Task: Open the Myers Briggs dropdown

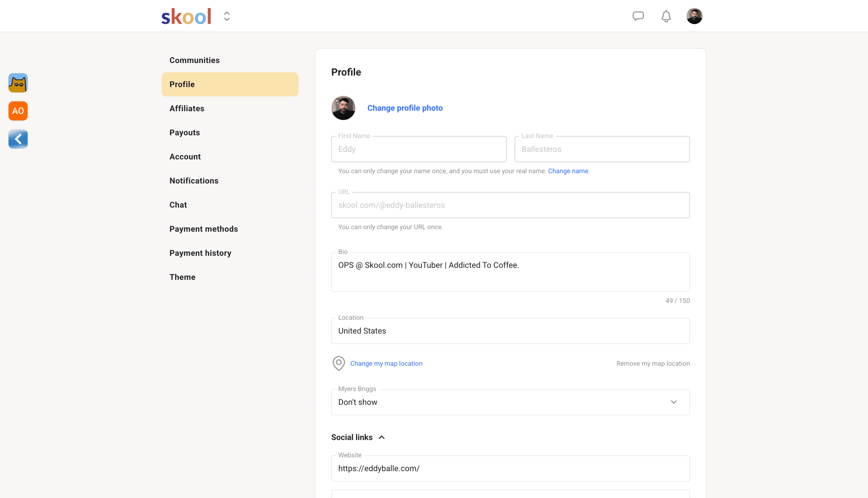Action: click(x=510, y=402)
